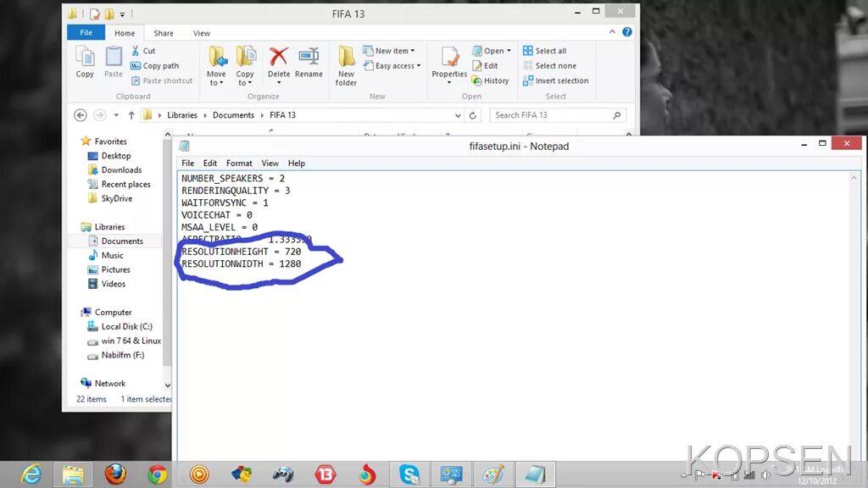
Task: Switch to the View ribbon tab
Action: click(x=202, y=33)
